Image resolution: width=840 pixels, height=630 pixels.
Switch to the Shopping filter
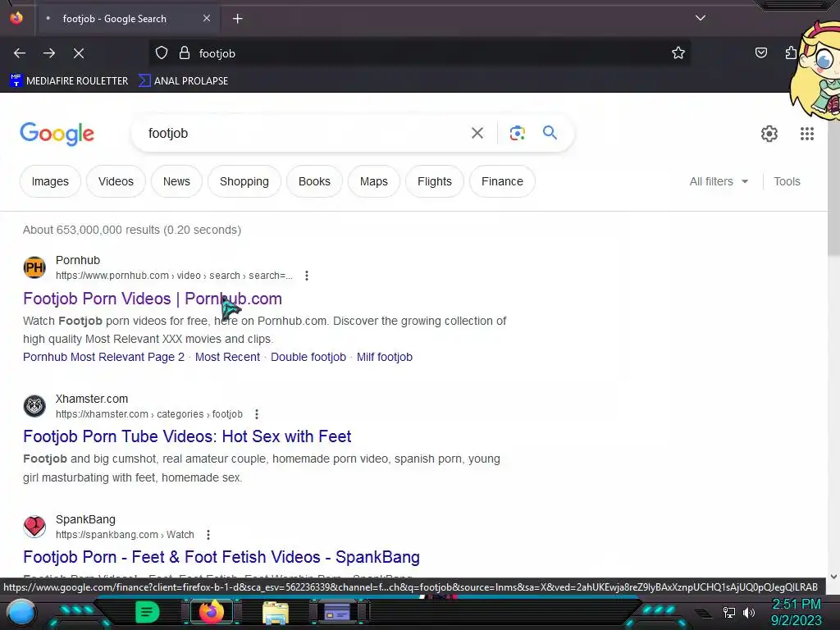point(244,181)
